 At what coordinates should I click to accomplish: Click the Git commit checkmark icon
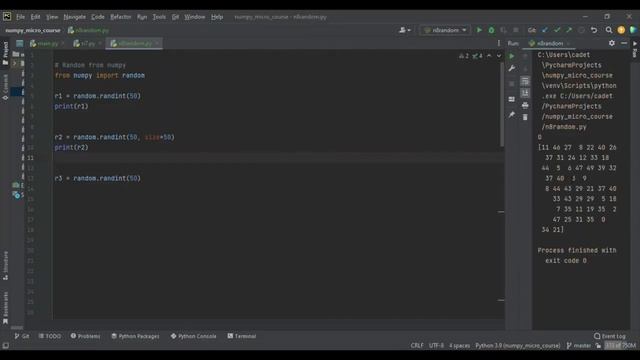coord(557,30)
